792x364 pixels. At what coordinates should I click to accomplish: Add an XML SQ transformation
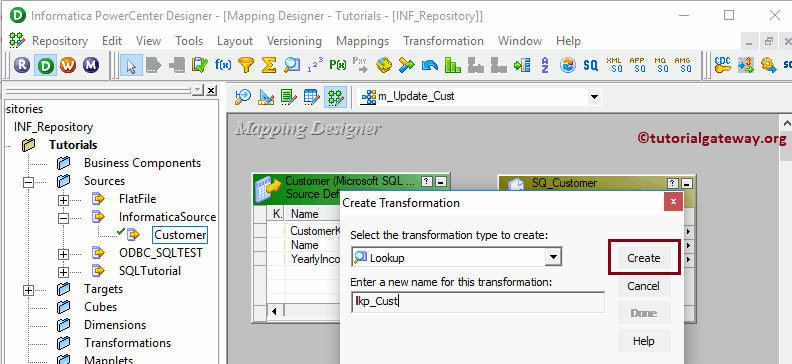pos(614,65)
